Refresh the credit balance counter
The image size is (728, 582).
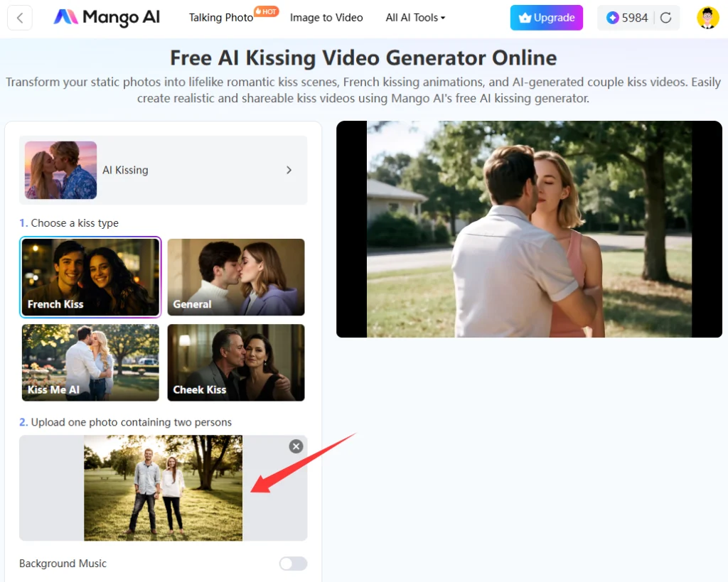pos(667,18)
